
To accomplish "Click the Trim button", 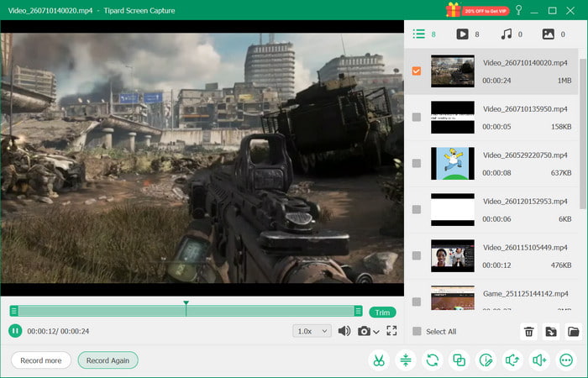I will click(382, 312).
